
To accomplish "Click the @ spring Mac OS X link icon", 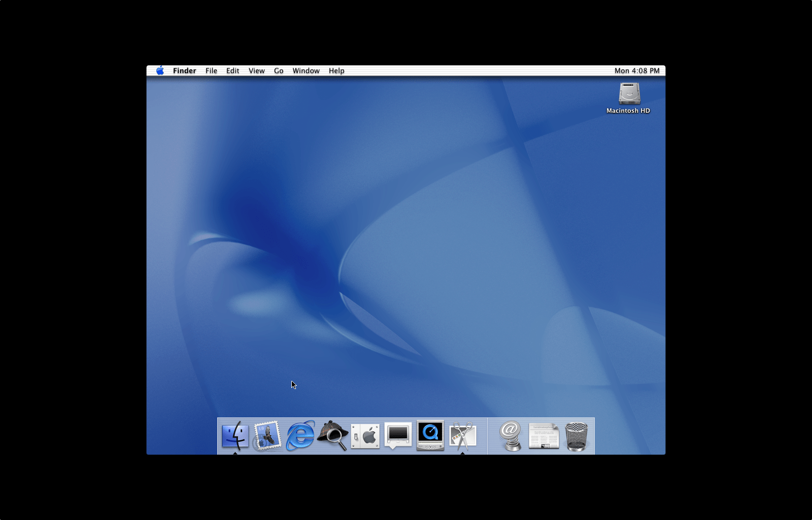I will click(x=511, y=436).
